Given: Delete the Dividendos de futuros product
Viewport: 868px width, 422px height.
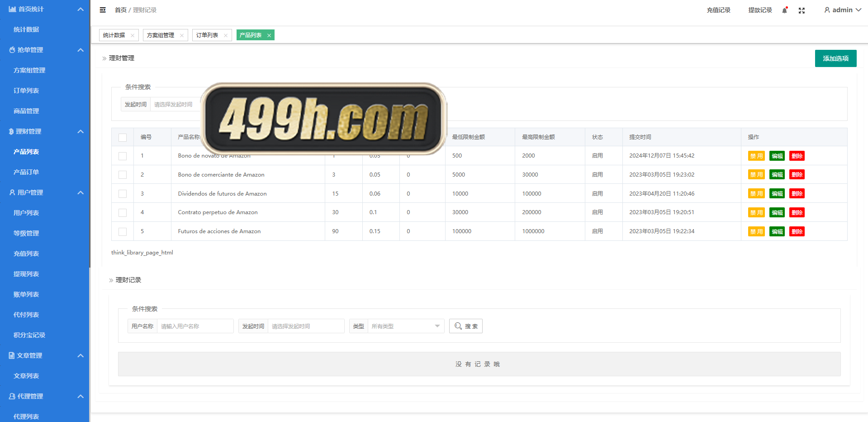Looking at the screenshot, I should pyautogui.click(x=797, y=194).
